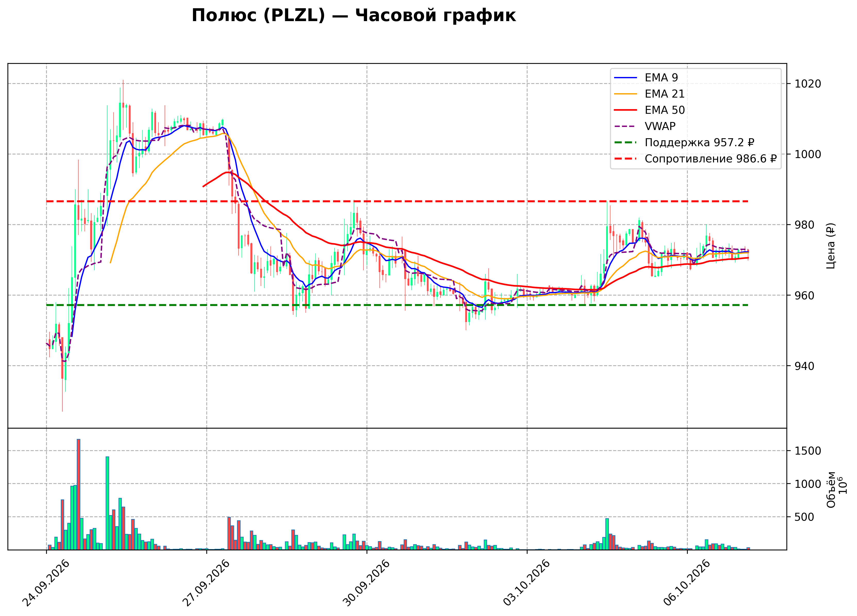Image resolution: width=857 pixels, height=616 pixels.
Task: Click the 1000 volume axis label
Action: click(x=808, y=484)
